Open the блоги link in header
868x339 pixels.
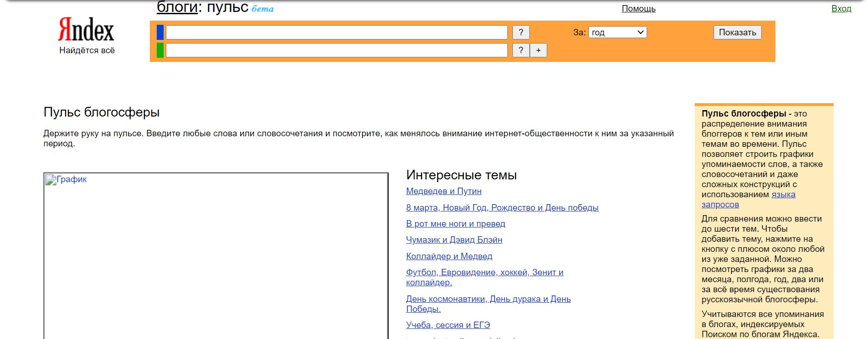click(x=177, y=7)
